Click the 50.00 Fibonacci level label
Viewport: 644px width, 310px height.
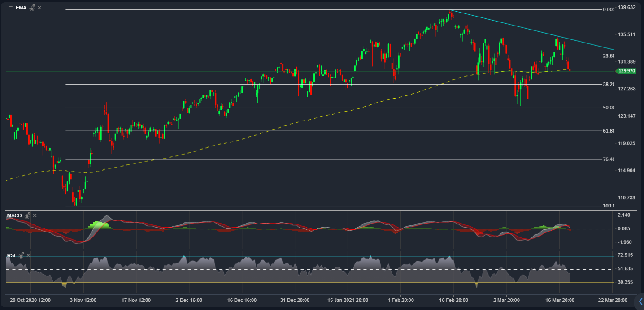coord(609,108)
